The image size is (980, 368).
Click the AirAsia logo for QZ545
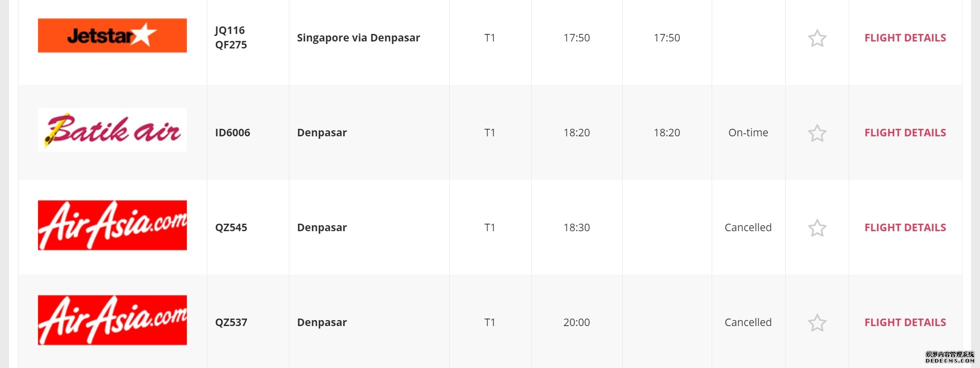point(112,225)
